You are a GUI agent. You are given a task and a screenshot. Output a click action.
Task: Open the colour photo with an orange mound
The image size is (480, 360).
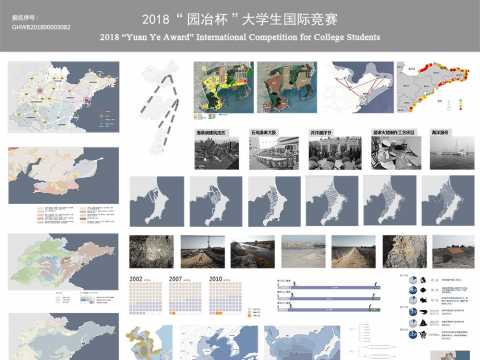pos(453,252)
